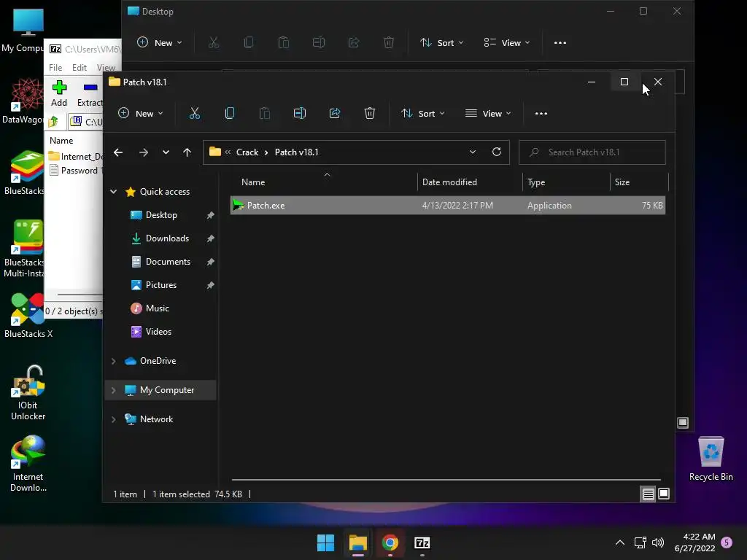Click Delete icon in Desktop window toolbar
This screenshot has width=747, height=560.
pyautogui.click(x=389, y=42)
